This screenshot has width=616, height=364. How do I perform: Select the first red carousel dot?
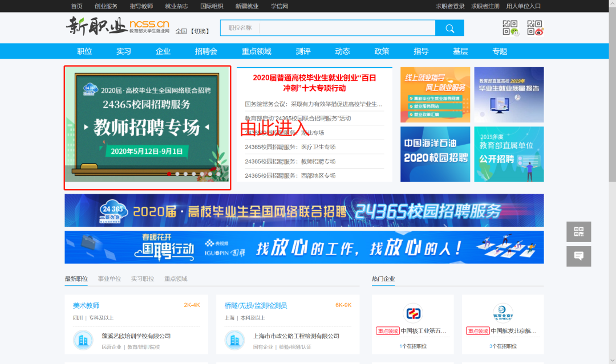click(169, 174)
